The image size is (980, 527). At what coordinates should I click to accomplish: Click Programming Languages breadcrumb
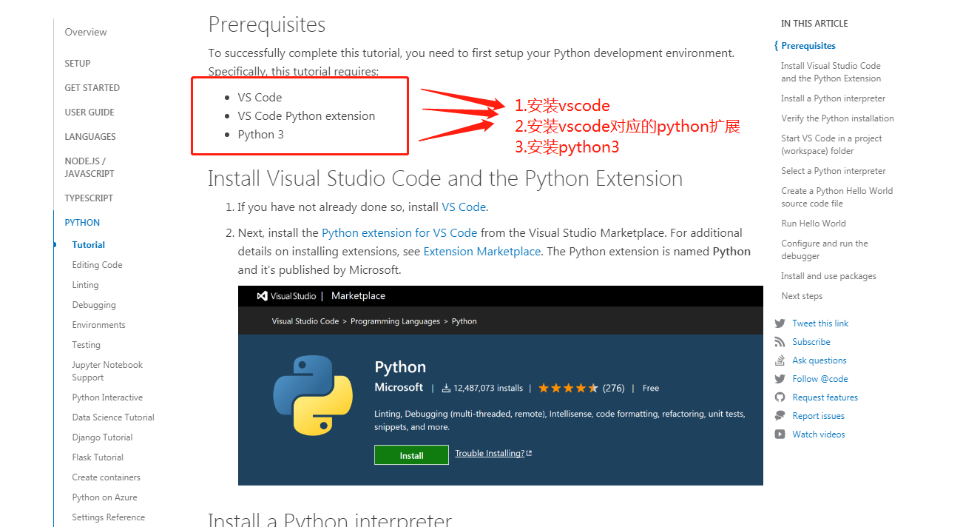395,321
